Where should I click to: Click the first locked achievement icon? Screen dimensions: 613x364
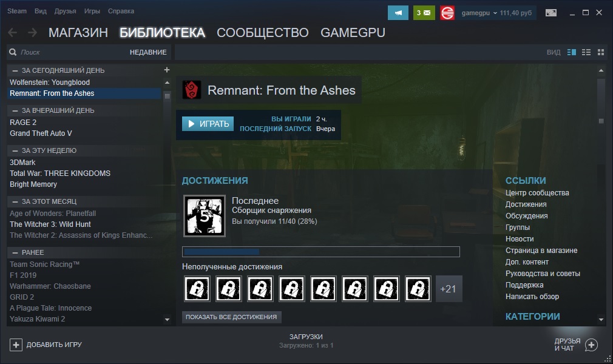(x=197, y=289)
